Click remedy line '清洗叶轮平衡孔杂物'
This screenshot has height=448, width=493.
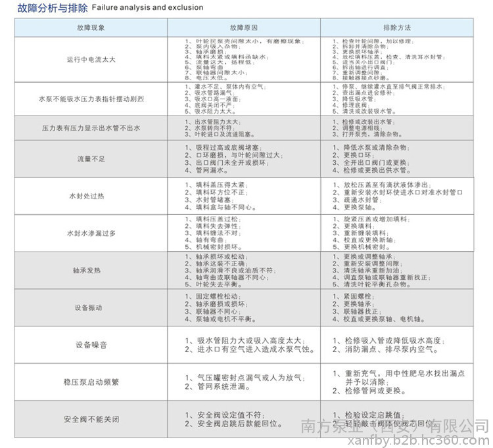coord(371,284)
